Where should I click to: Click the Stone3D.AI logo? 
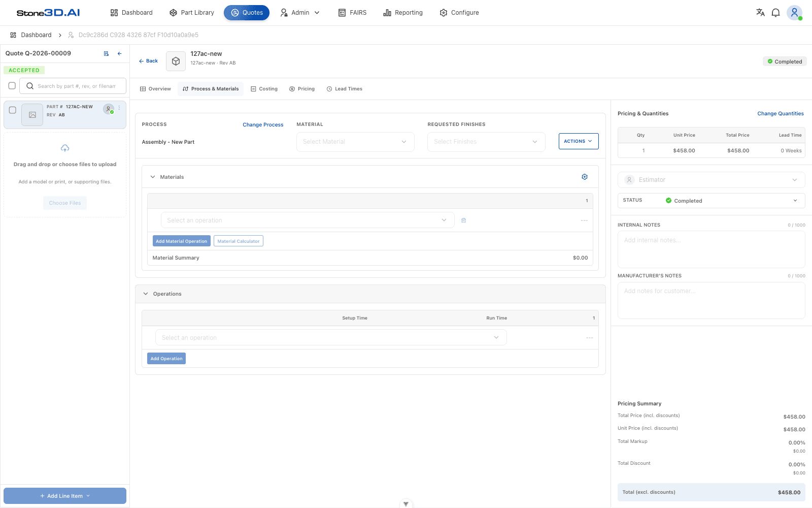point(48,13)
